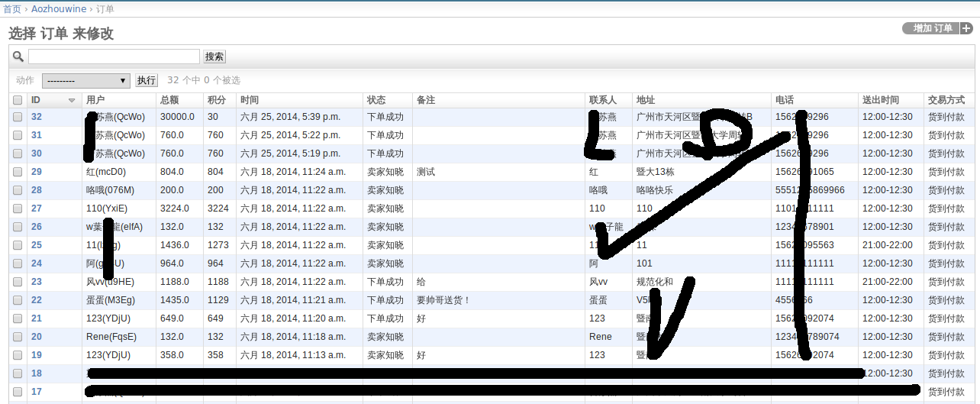Screen dimensions: 980x404
Task: Check the box for order 29
Action: tap(18, 173)
